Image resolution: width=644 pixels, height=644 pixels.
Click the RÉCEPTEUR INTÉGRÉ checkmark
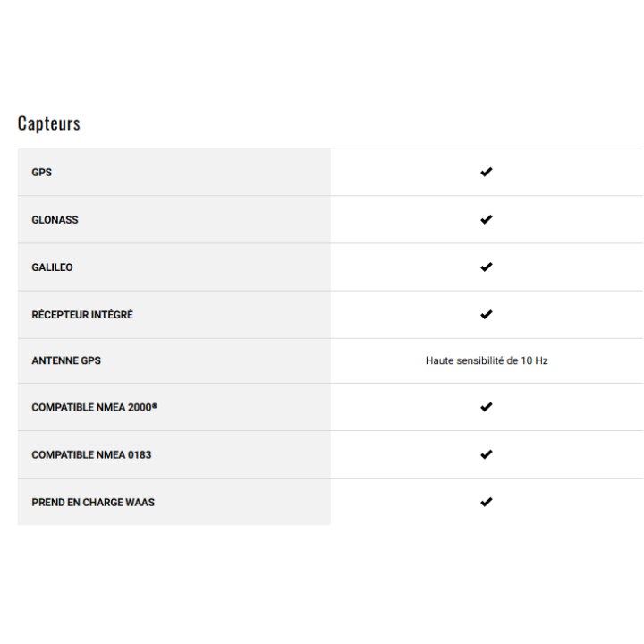pos(487,314)
